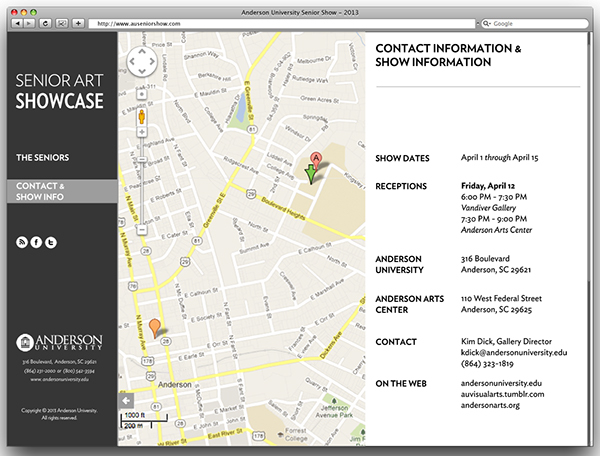Click the kdick@andersonuniversity.edu email link
The height and width of the screenshot is (456, 600).
point(514,352)
